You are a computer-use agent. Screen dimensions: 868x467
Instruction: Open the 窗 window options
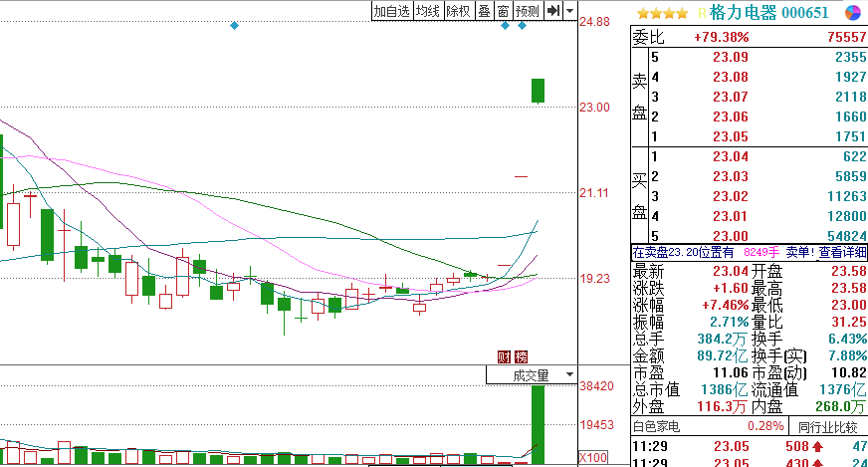pos(504,11)
